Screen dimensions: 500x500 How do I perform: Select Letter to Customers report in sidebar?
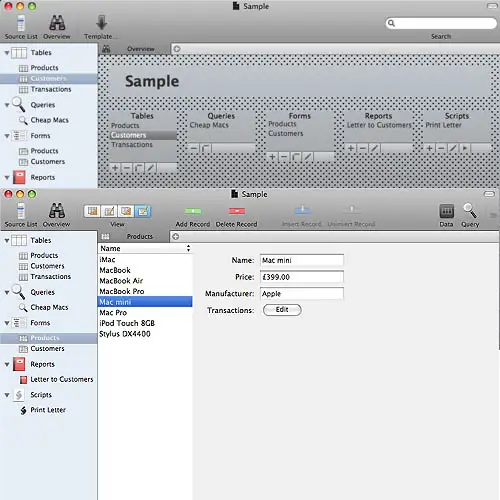pos(49,380)
